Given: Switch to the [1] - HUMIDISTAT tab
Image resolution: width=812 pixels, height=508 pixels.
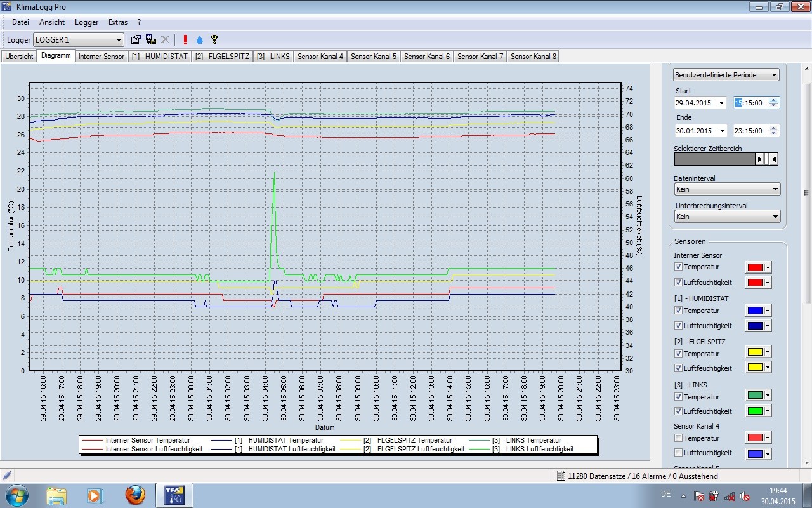Looking at the screenshot, I should (160, 56).
